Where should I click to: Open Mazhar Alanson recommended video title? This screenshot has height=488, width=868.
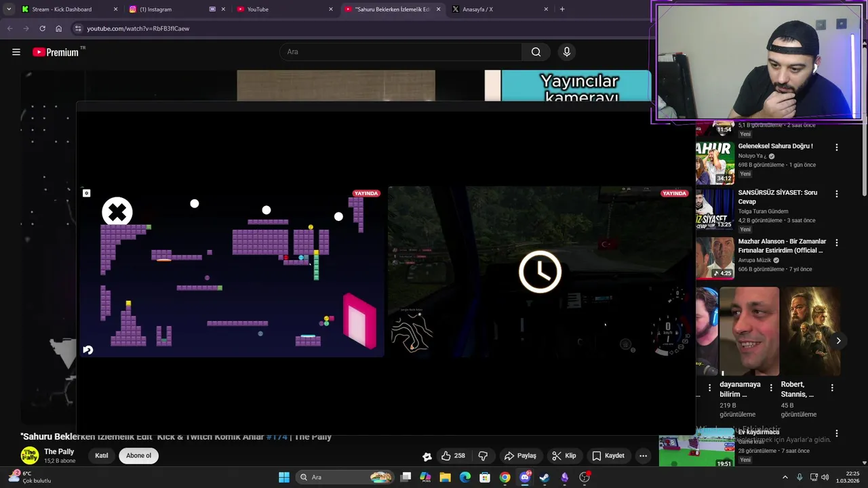(782, 245)
